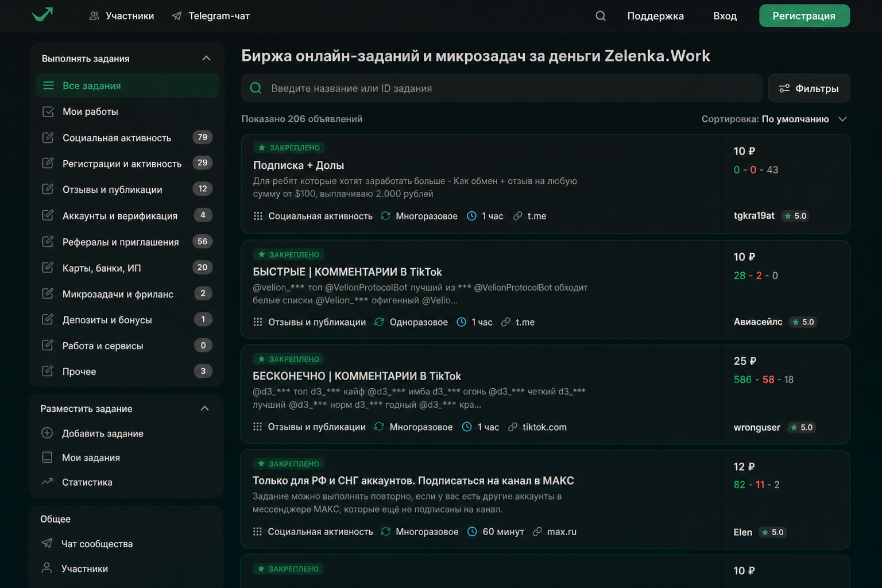
Task: Click the Participants people icon in header
Action: (x=94, y=16)
